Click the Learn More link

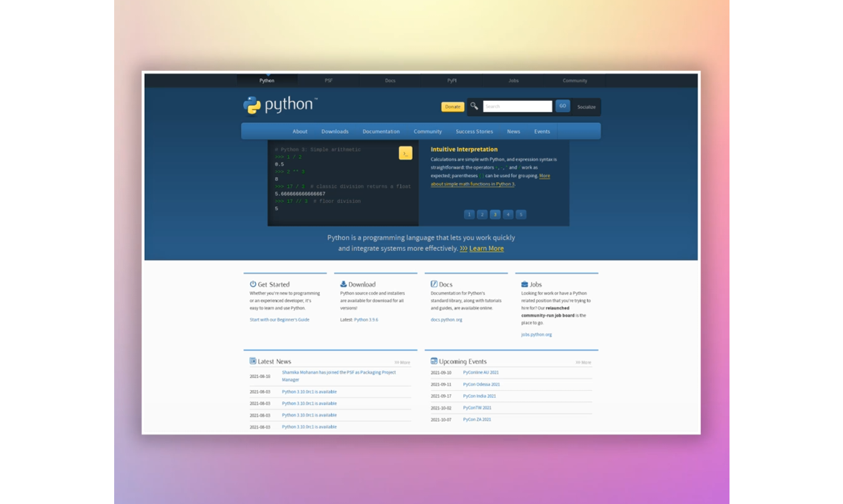click(487, 249)
